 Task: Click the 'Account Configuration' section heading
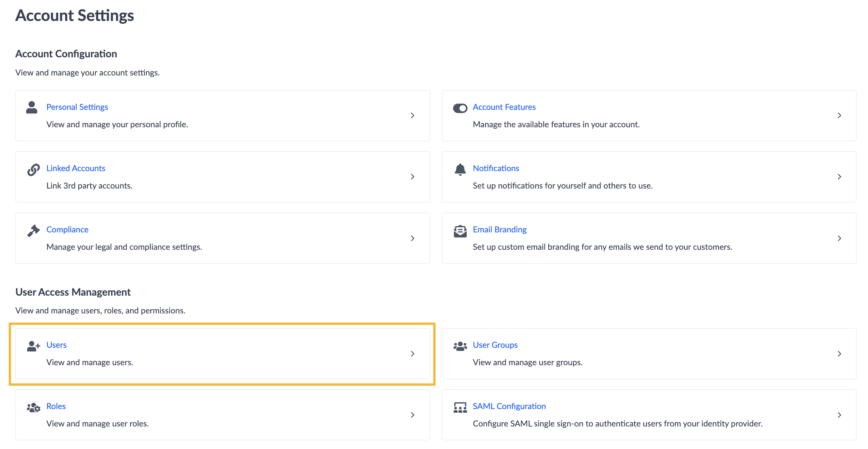tap(66, 54)
